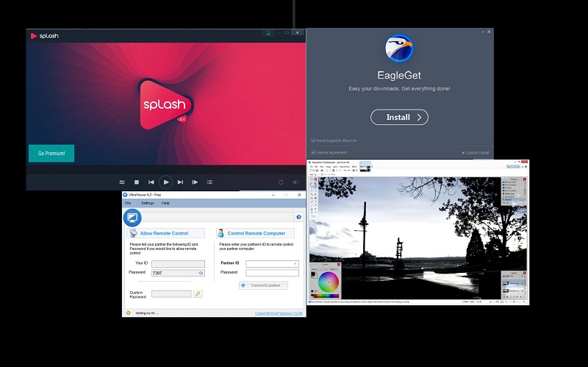Click the Go Premium! button
Screen dimensions: 588x367
pos(51,154)
